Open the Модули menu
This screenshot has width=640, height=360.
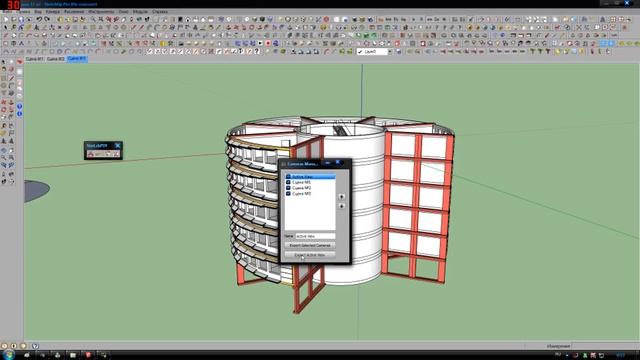[x=140, y=11]
